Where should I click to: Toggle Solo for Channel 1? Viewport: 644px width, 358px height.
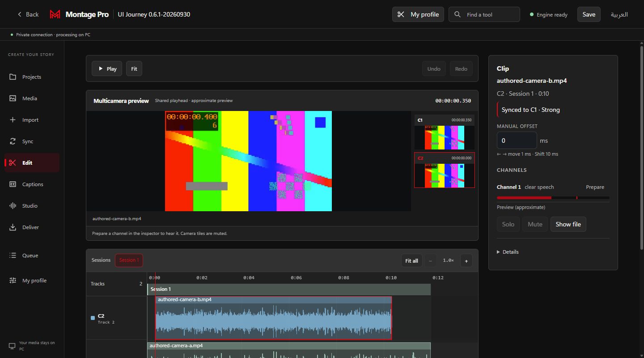(508, 224)
